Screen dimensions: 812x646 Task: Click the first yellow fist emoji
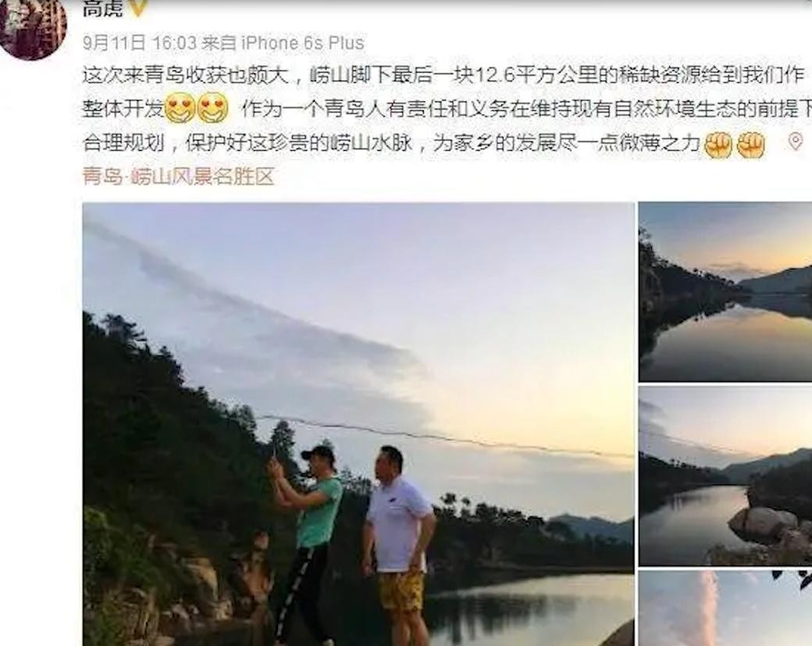point(718,144)
